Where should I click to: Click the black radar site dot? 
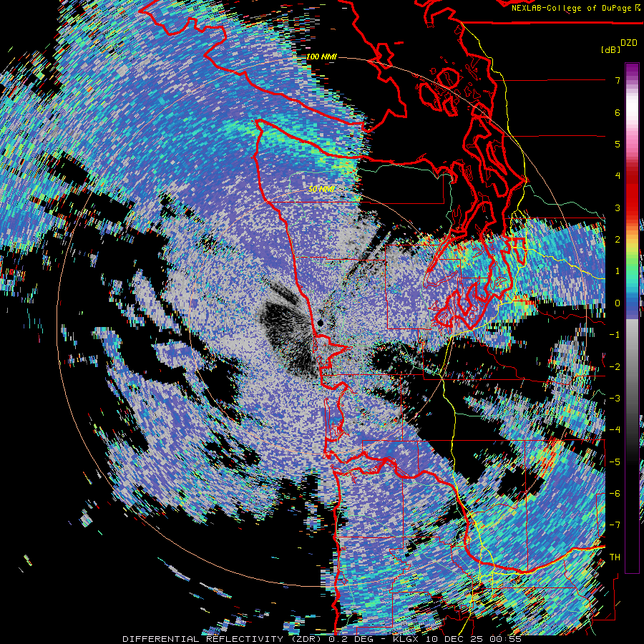[x=321, y=323]
